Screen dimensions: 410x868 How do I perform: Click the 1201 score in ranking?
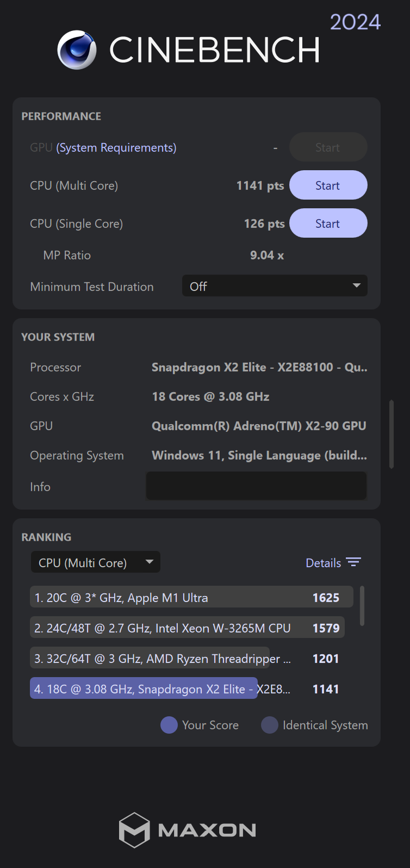pyautogui.click(x=326, y=659)
